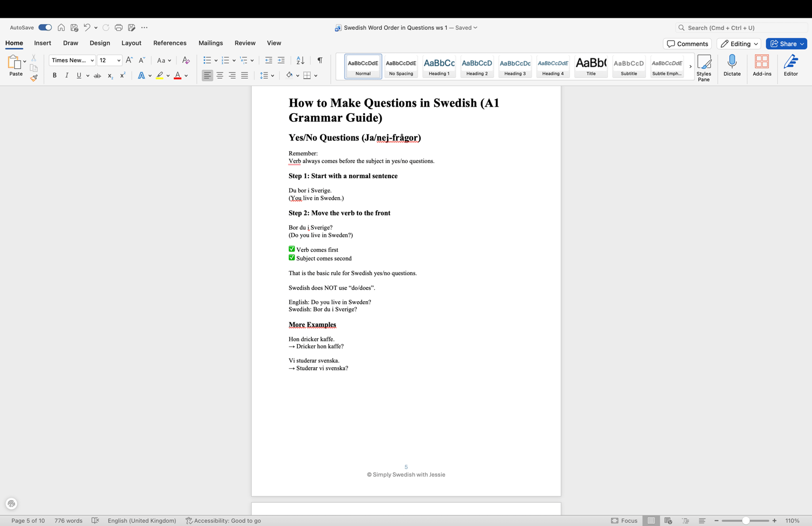The width and height of the screenshot is (812, 526).
Task: Set justified text alignment
Action: click(x=245, y=76)
